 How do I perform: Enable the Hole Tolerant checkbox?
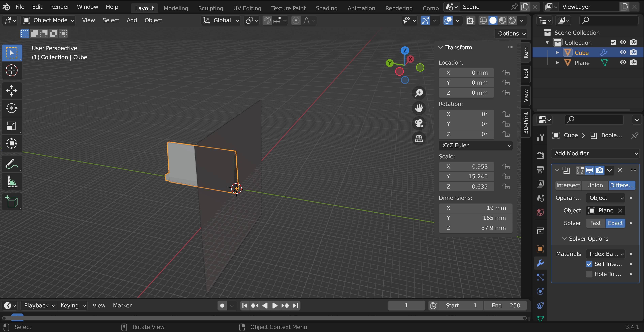tap(589, 274)
